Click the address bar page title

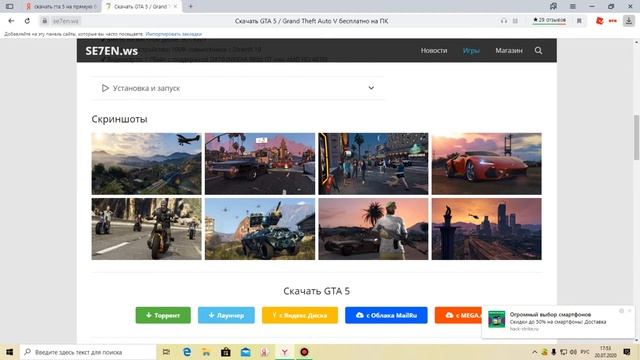pyautogui.click(x=311, y=21)
